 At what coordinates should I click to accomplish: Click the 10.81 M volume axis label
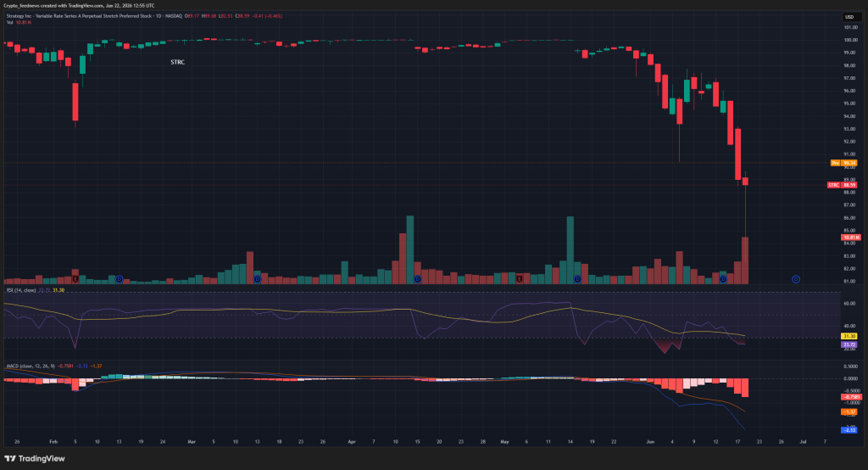(851, 238)
